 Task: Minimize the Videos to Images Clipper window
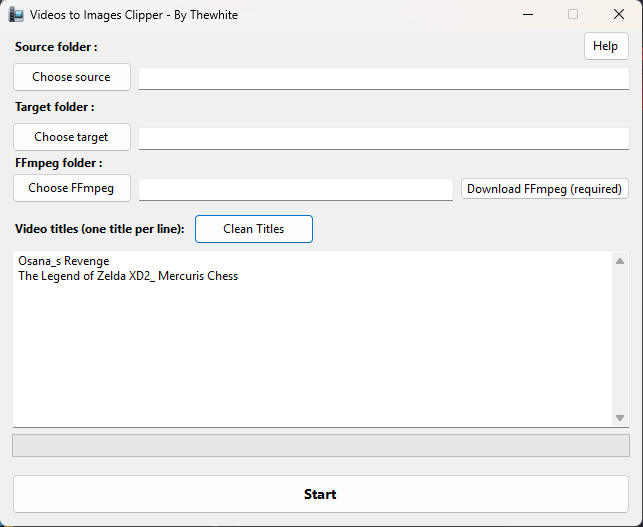click(x=526, y=15)
